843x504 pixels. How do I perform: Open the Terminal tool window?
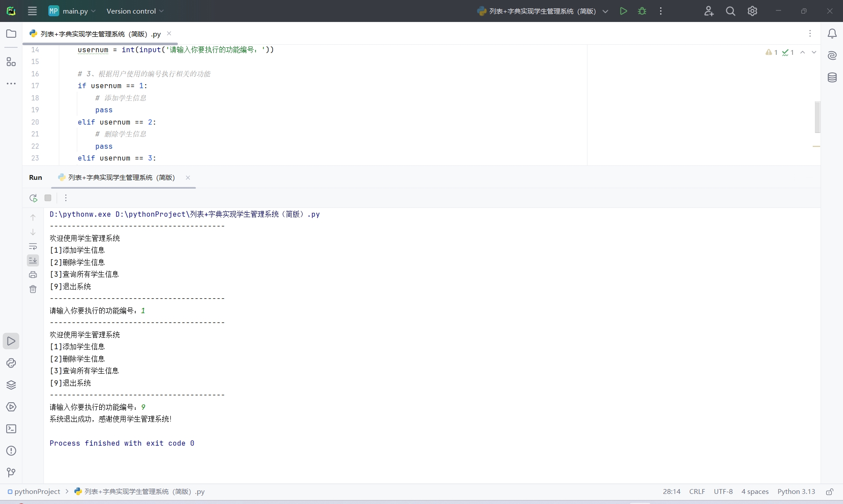click(11, 429)
